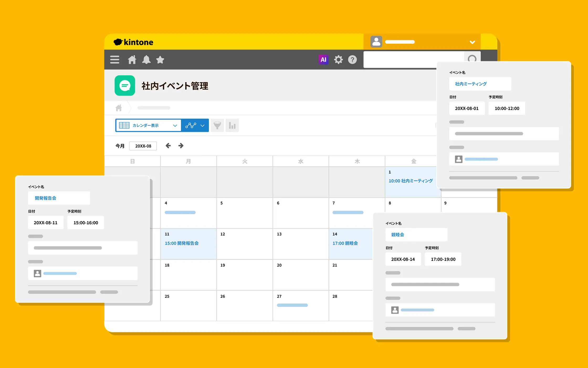Open the 17:00 親睦会 event

[345, 243]
